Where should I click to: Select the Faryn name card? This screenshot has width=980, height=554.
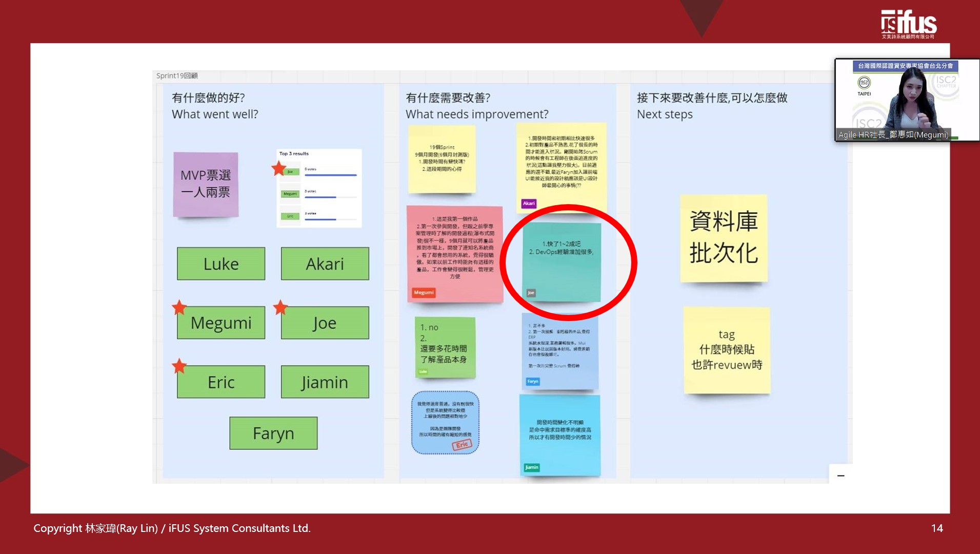[273, 433]
